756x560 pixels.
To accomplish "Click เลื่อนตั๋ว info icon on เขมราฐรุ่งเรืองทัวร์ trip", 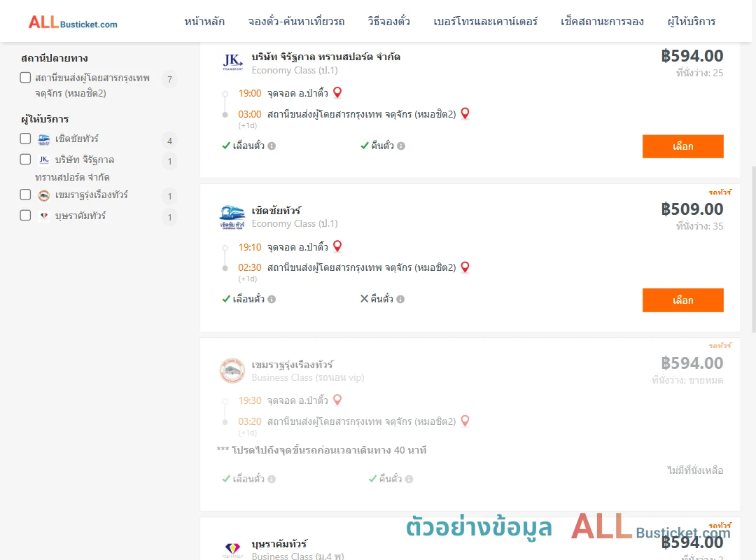I will pyautogui.click(x=272, y=479).
